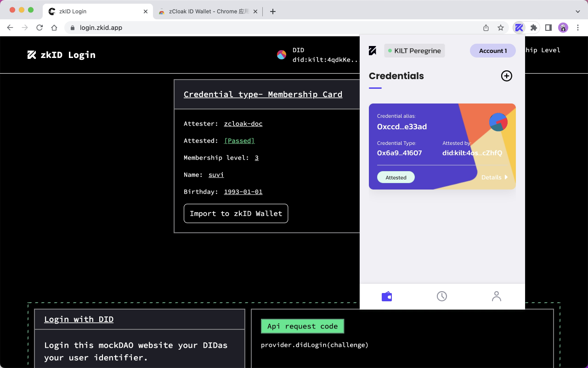Click the Login with DID heading
588x368 pixels.
pos(79,319)
